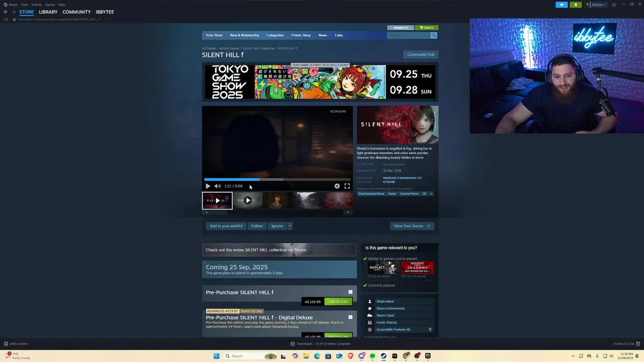Play the Silent Hill f trailer video

[x=208, y=186]
